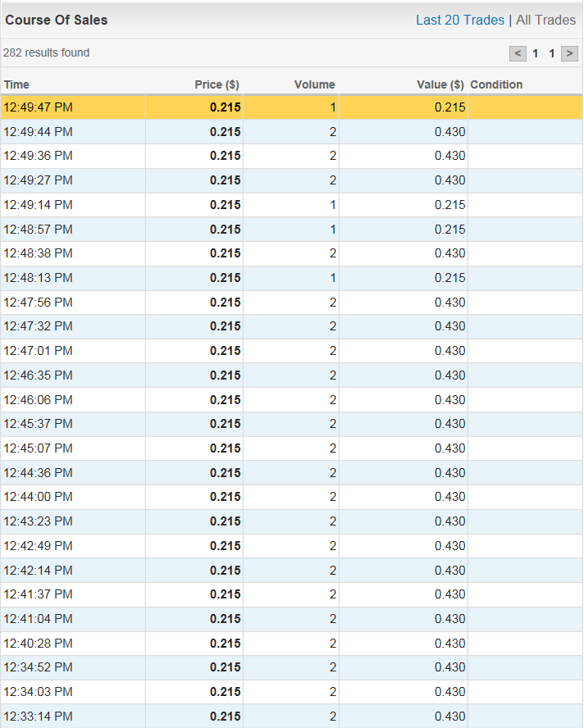584x728 pixels.
Task: Switch to the All Trades view
Action: [x=545, y=20]
